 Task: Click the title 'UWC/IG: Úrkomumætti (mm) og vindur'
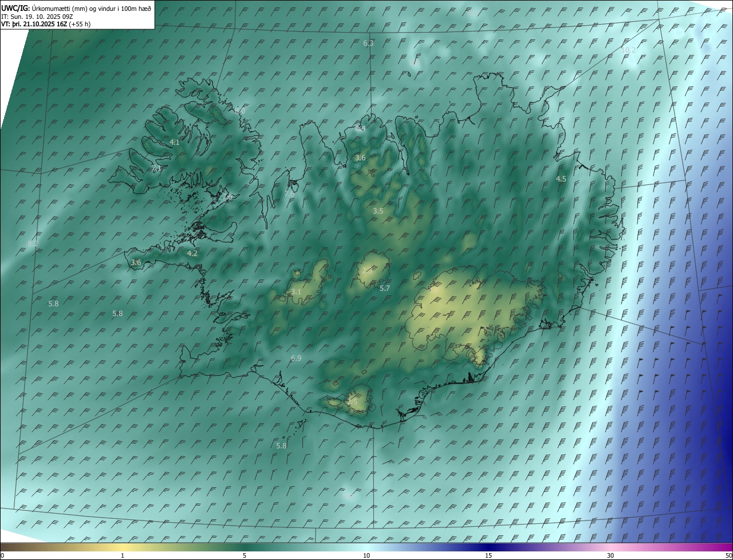point(76,8)
